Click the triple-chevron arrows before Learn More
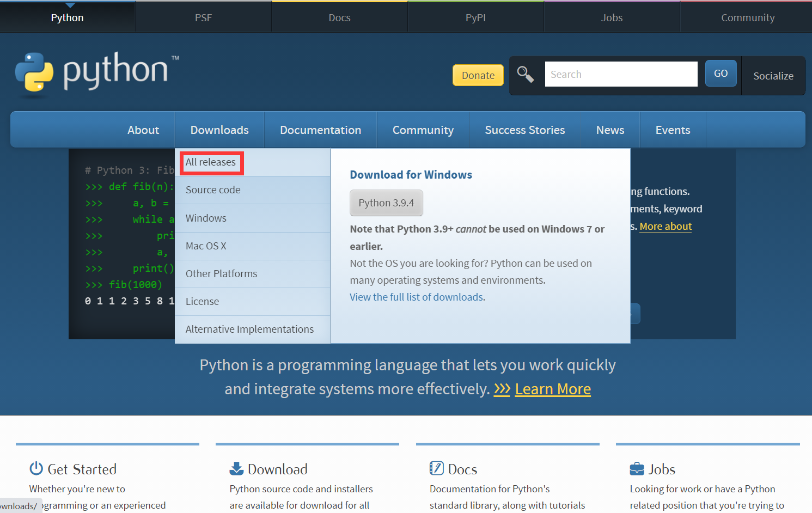 tap(502, 389)
